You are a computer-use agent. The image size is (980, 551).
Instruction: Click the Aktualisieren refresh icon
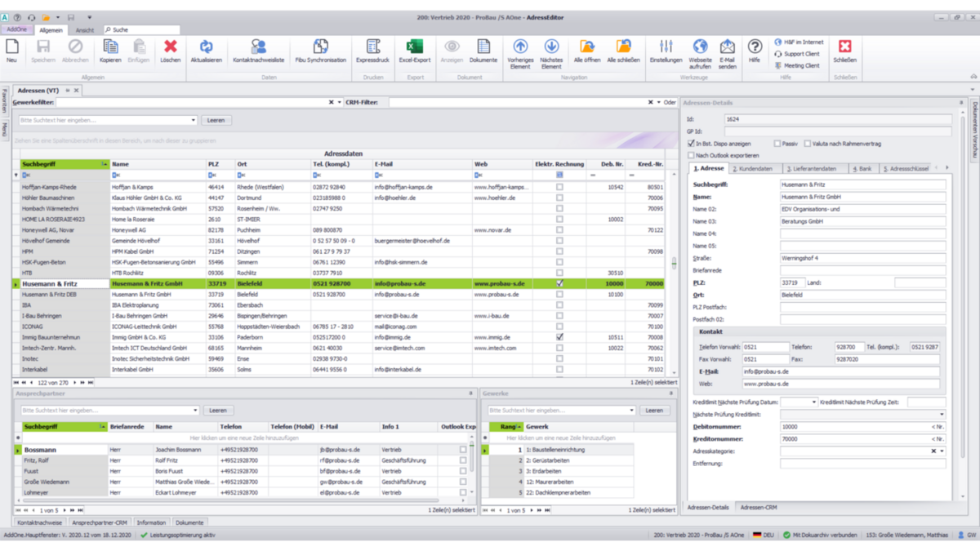coord(206,48)
